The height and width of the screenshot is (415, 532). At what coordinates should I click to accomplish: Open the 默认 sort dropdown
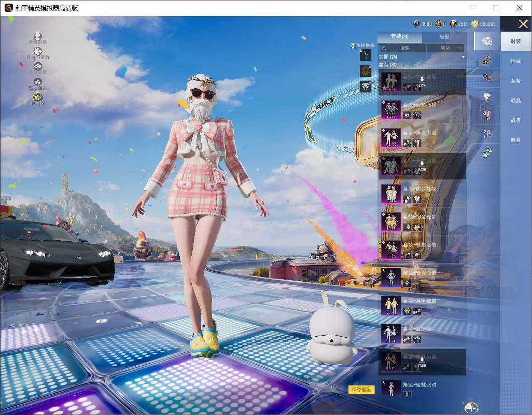[445, 48]
